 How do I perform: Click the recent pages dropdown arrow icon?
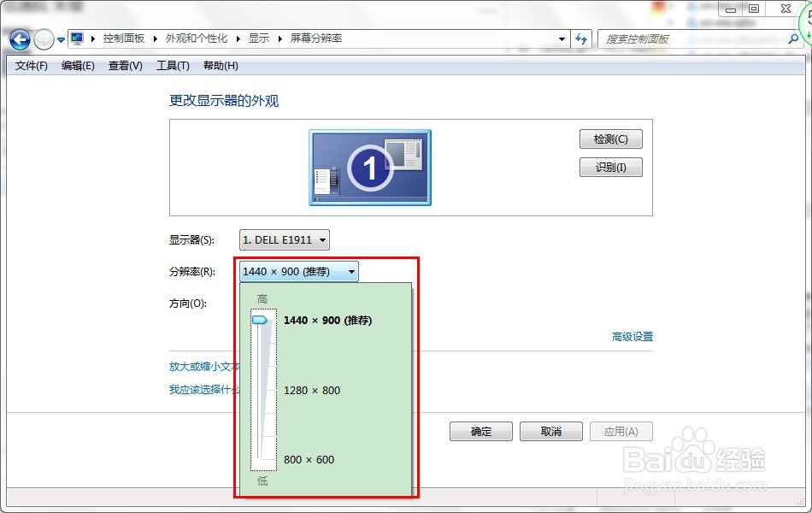pos(60,38)
